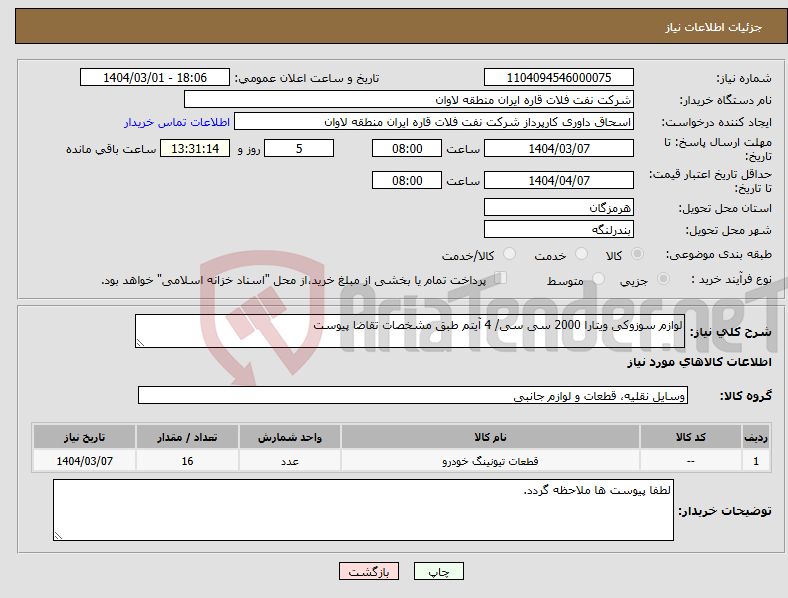Click the price validity 08:00 time field
Screen dimensions: 788x598
point(407,180)
